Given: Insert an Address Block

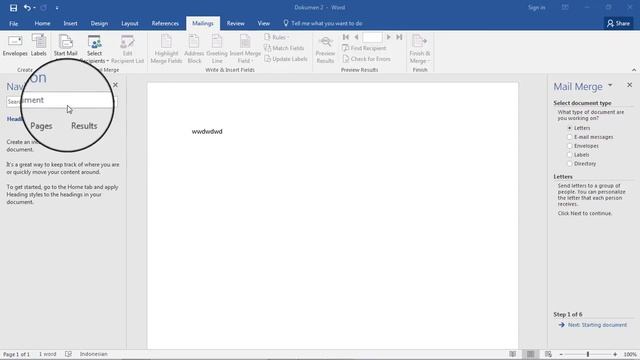Looking at the screenshot, I should [x=194, y=49].
